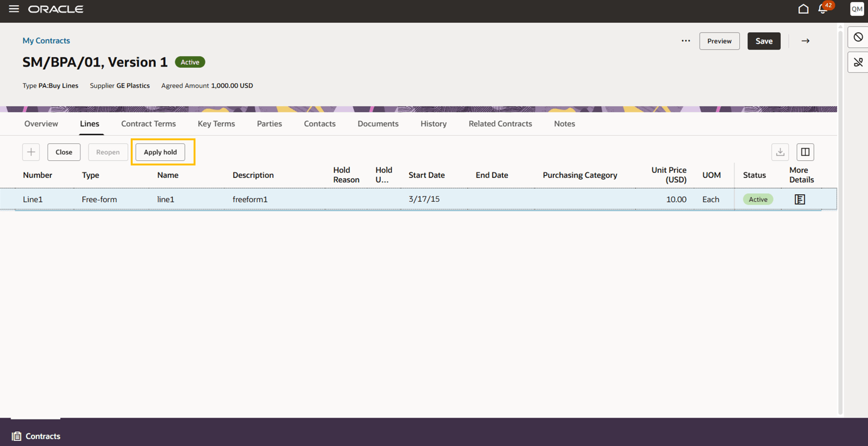Screen dimensions: 868x446
Task: Click the My Contracts breadcrumb link
Action: tap(47, 41)
